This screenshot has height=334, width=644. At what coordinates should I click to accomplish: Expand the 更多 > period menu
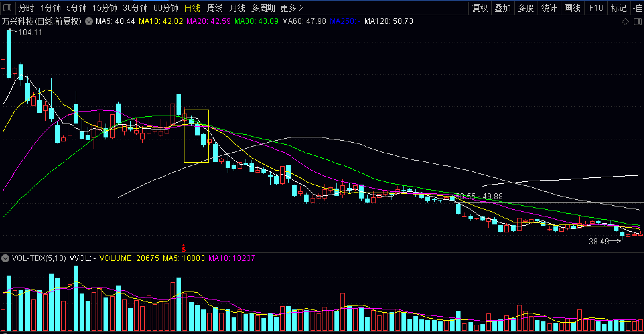292,8
